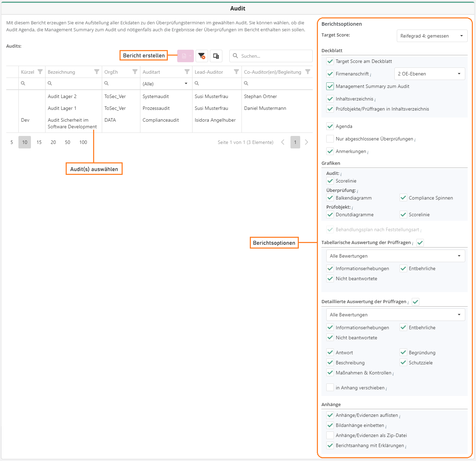Image resolution: width=476 pixels, height=461 pixels.
Task: Open filter for Bezeichnung column
Action: tap(97, 72)
